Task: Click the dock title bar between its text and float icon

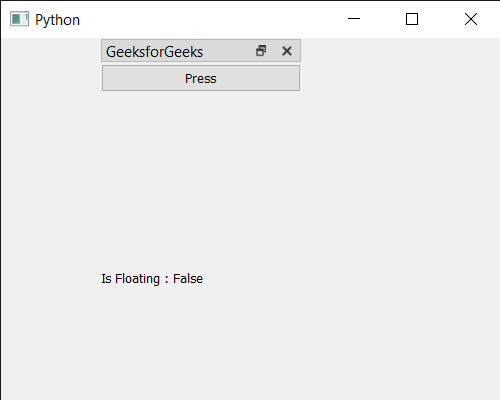Action: (x=229, y=51)
